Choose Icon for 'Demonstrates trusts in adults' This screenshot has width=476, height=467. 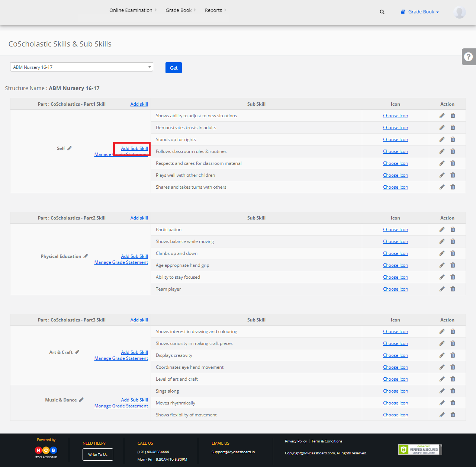pyautogui.click(x=395, y=128)
